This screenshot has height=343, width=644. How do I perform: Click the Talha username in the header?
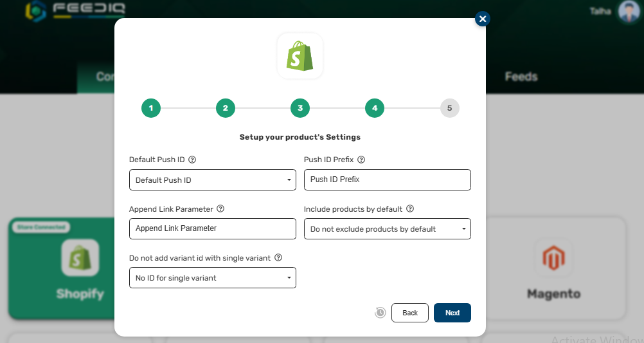tap(600, 12)
